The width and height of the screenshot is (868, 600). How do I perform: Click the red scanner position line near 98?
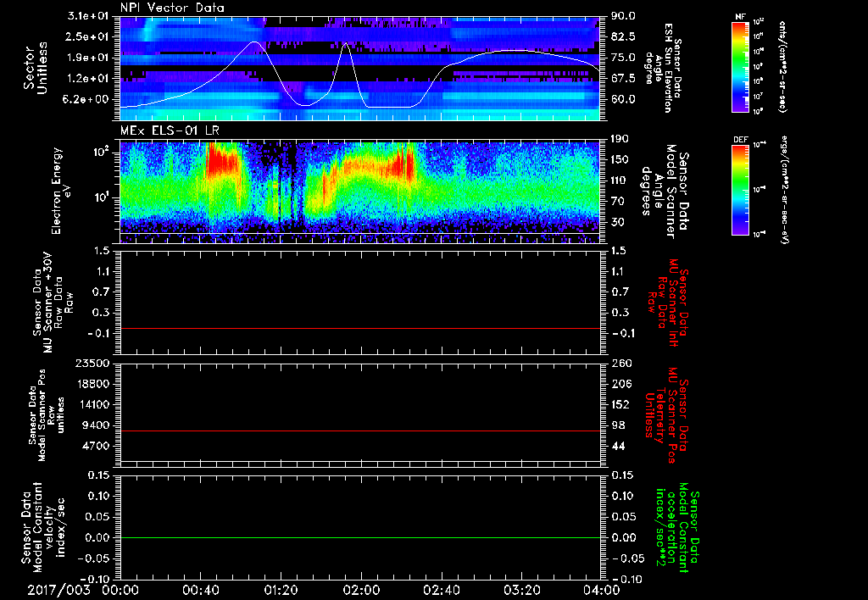(359, 431)
